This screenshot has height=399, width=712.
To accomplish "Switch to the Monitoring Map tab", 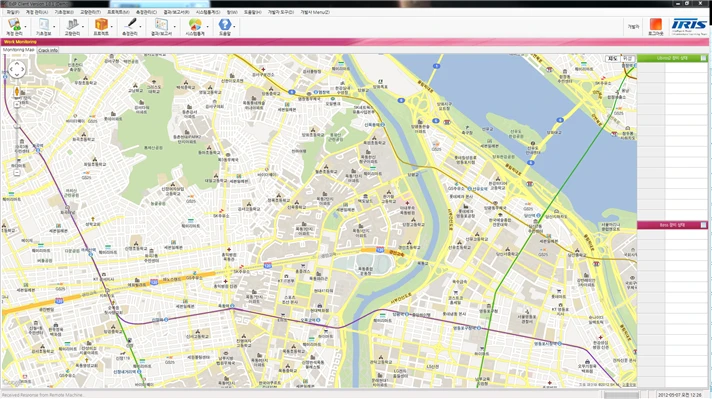I will 19,50.
